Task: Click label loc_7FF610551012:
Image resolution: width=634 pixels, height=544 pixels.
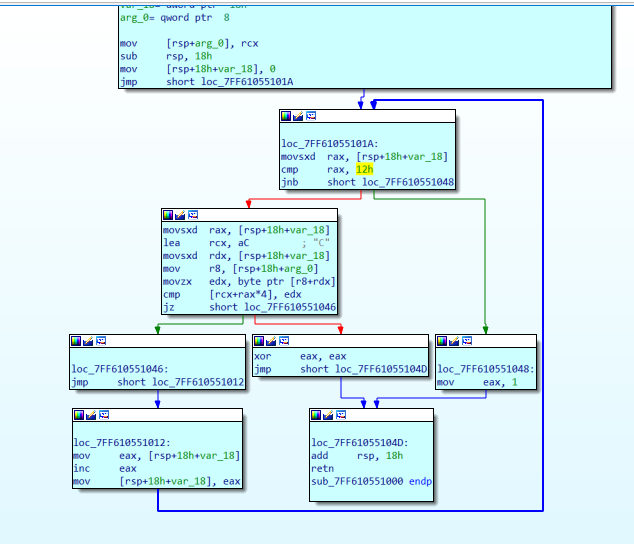Action: 122,442
